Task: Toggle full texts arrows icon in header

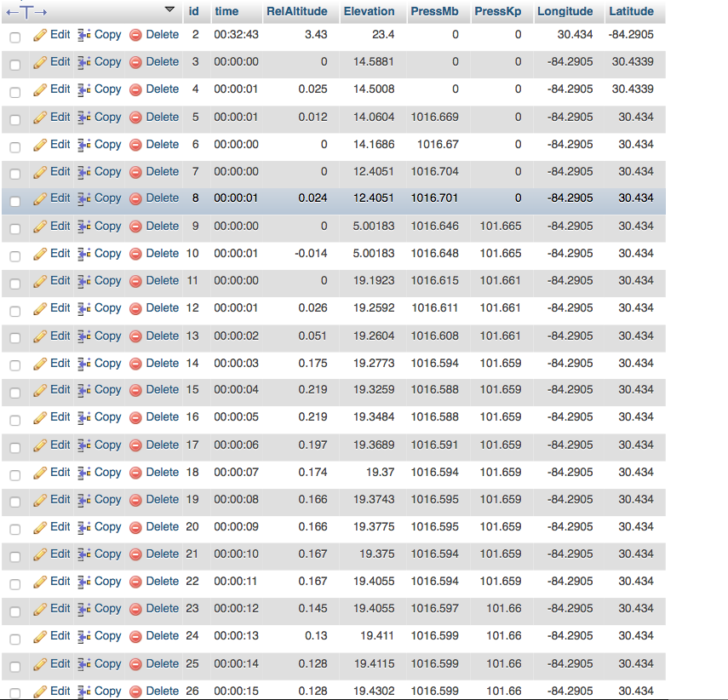Action: [x=26, y=12]
